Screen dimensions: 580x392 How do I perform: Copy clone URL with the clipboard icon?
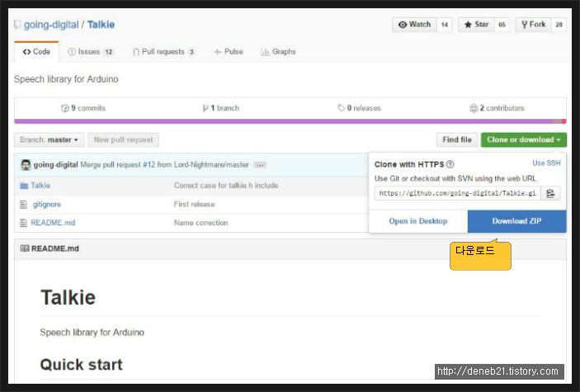pyautogui.click(x=550, y=193)
